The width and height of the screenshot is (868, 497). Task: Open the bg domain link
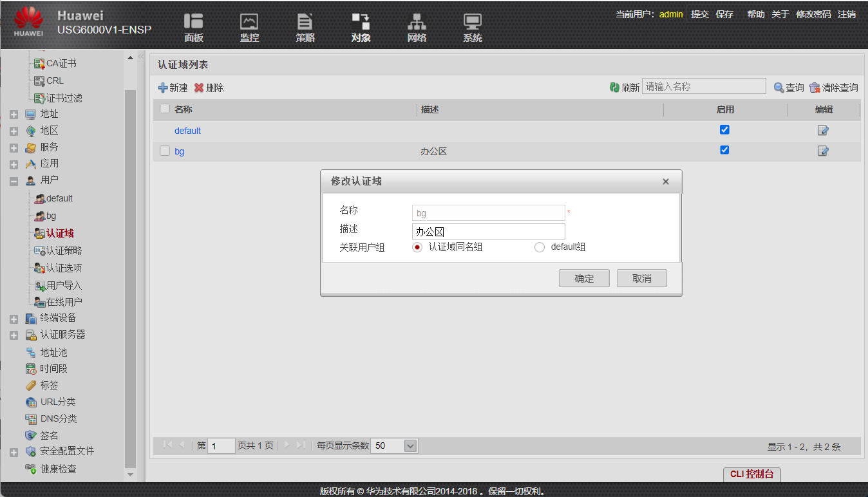click(179, 151)
